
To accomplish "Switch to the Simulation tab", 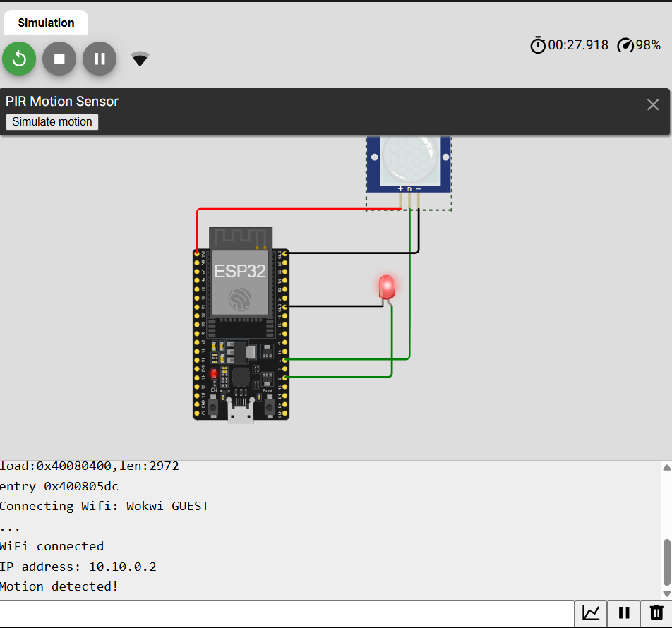I will tap(45, 22).
